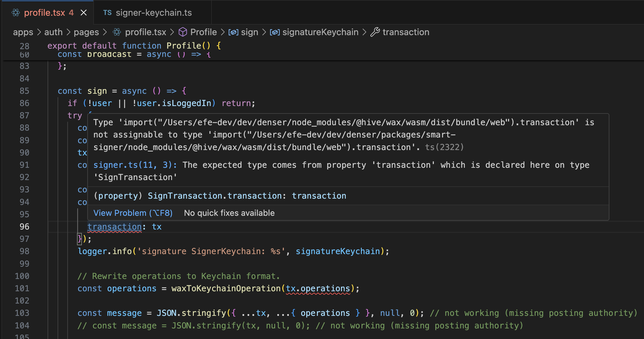This screenshot has width=644, height=339.
Task: Select the sign breadcrumb segment
Action: [x=250, y=32]
